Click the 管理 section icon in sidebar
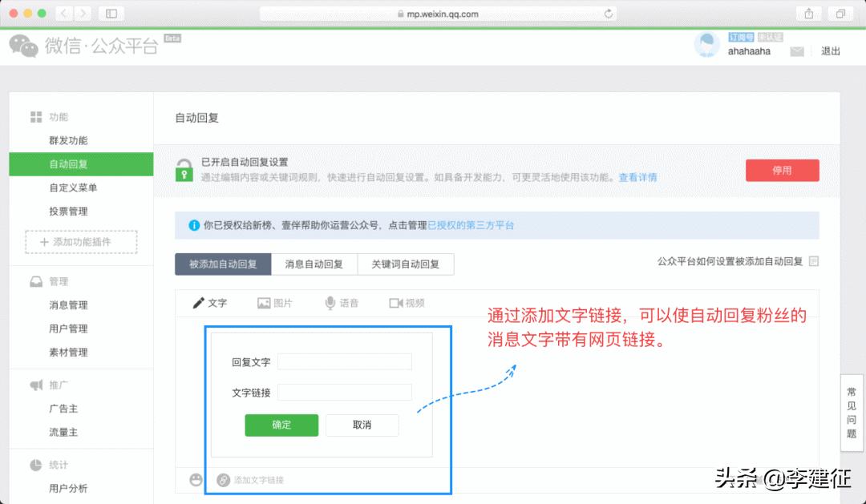This screenshot has width=866, height=504. coord(35,281)
